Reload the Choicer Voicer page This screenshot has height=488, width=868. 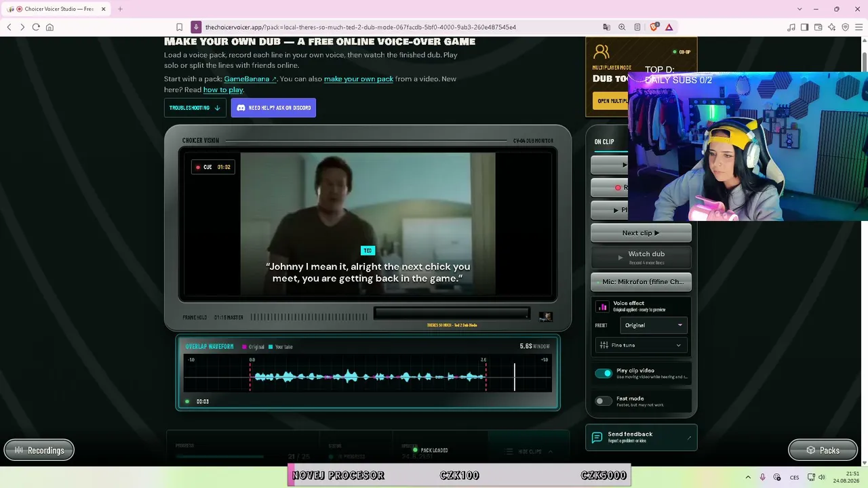[36, 27]
